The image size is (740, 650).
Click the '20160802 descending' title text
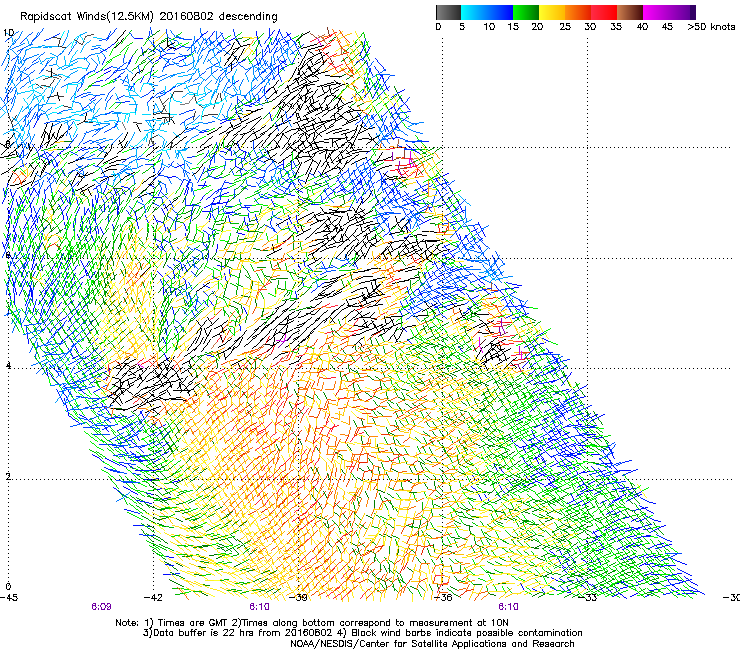219,17
